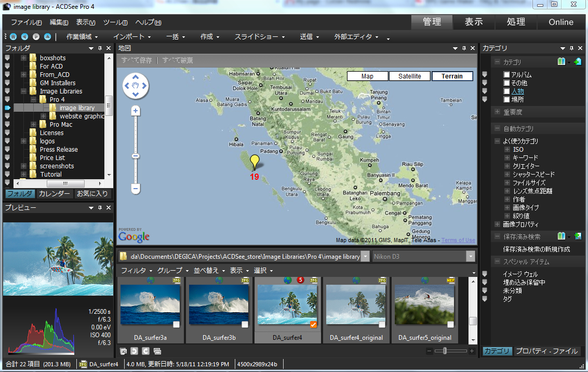Increase thumbnail size with plus icon

472,351
